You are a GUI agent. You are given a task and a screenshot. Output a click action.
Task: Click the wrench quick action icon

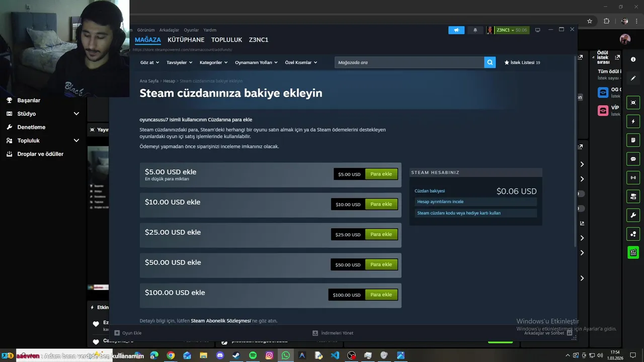[633, 215]
